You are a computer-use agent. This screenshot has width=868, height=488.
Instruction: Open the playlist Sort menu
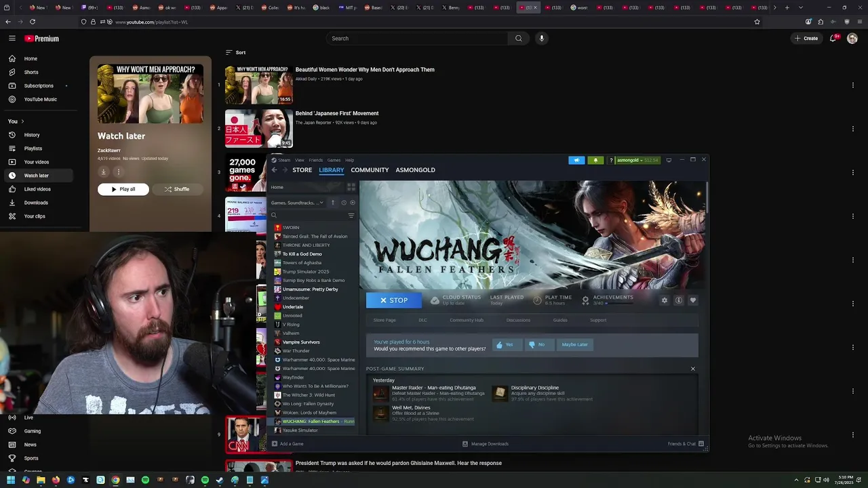coord(236,52)
